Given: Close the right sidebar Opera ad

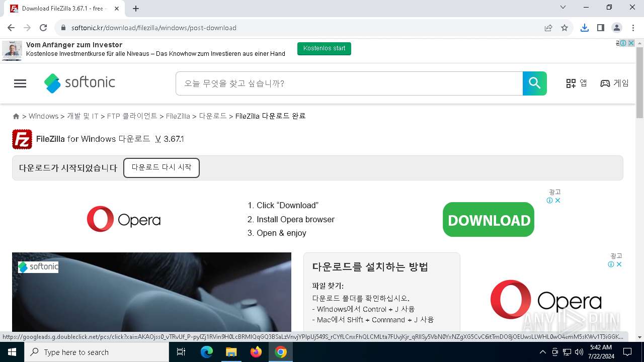Looking at the screenshot, I should click(x=619, y=264).
